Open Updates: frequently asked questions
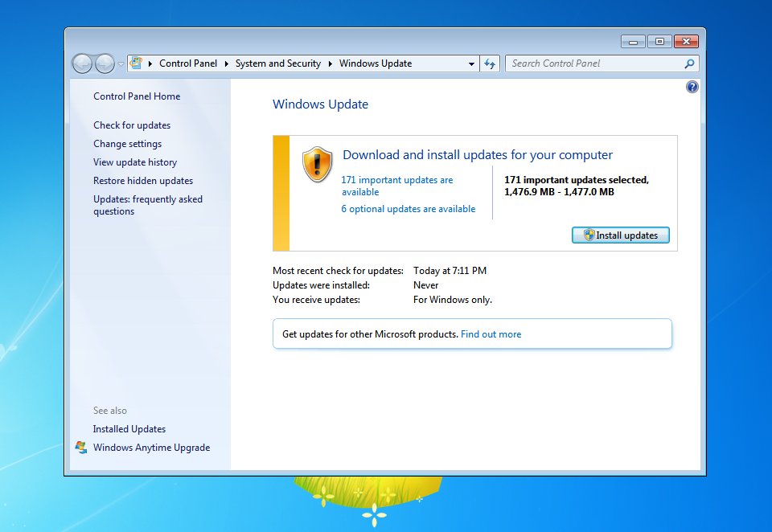 (148, 205)
